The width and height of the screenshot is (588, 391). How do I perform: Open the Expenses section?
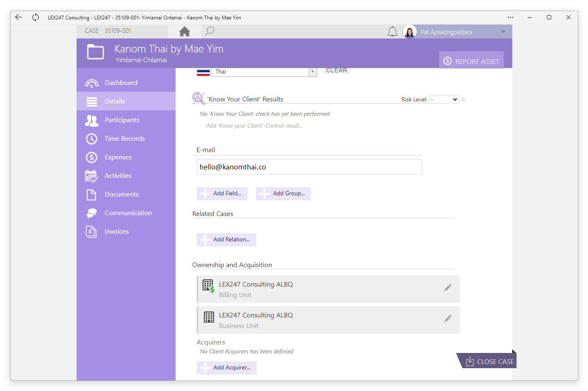point(126,157)
